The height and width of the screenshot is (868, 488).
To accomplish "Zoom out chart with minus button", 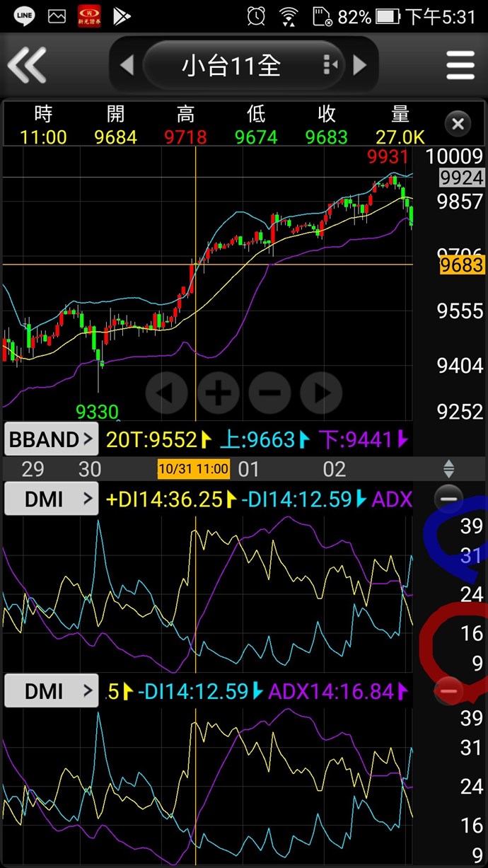I will click(269, 392).
